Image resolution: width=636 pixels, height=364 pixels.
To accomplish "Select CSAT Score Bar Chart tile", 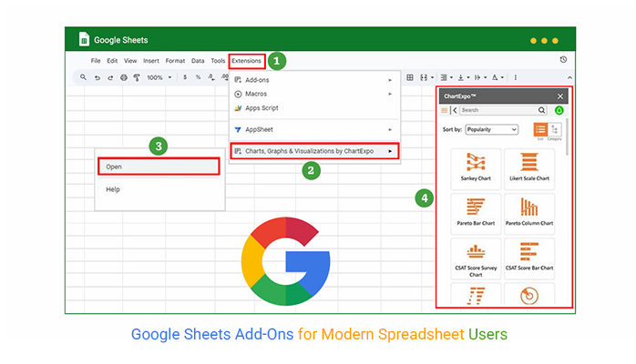I will [x=529, y=258].
